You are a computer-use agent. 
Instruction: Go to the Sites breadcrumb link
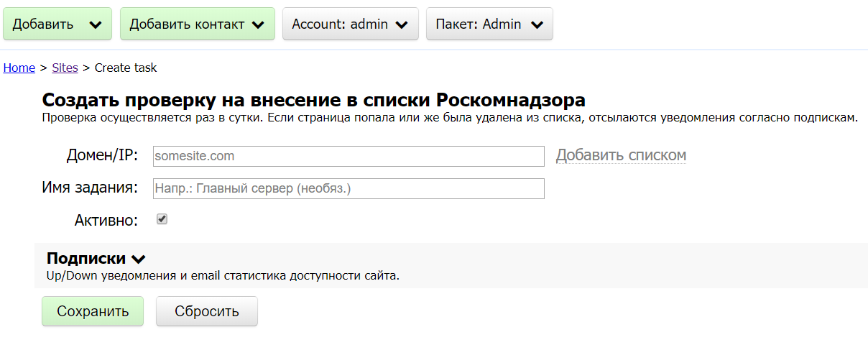click(65, 68)
